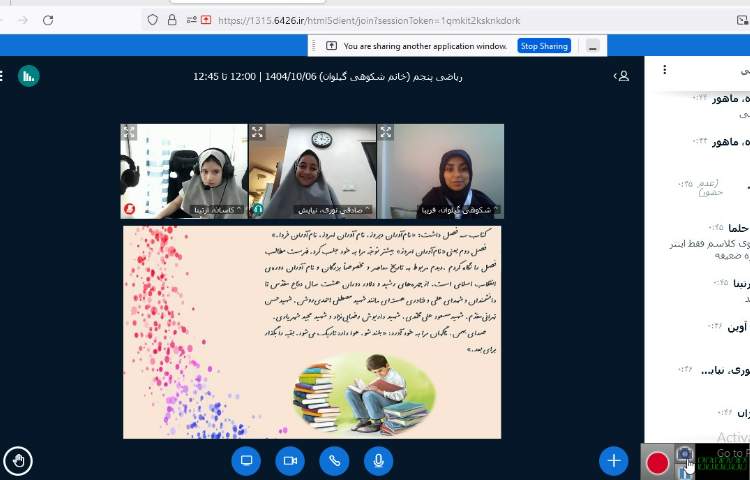Open the three-dot options menu at top left
Image resolution: width=750 pixels, height=480 pixels.
[3, 75]
